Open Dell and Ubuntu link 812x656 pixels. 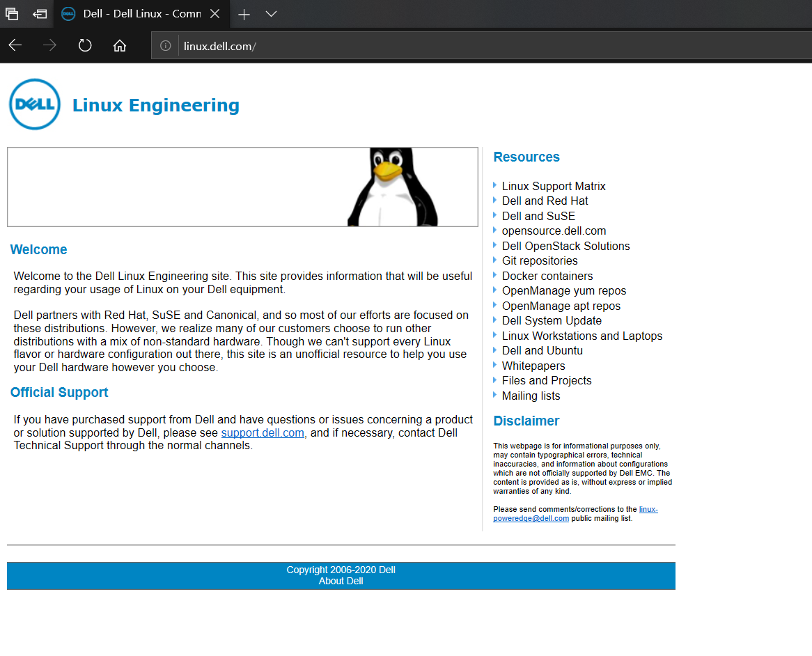[542, 350]
